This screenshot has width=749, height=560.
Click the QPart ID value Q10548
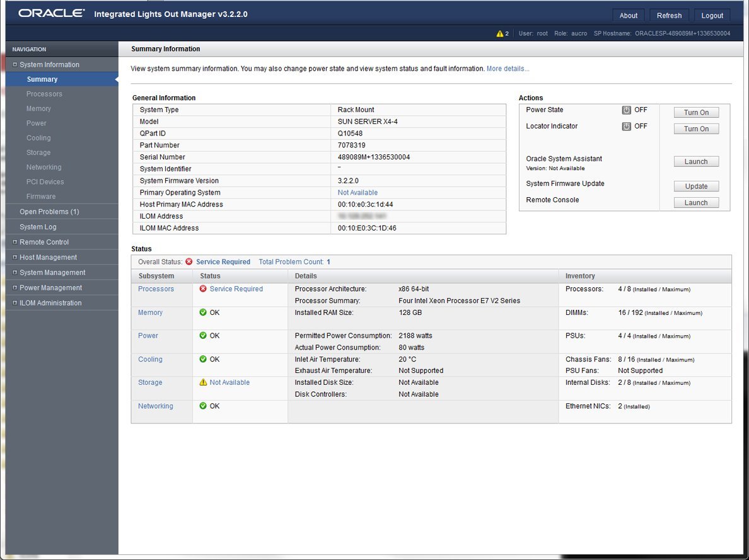point(350,133)
